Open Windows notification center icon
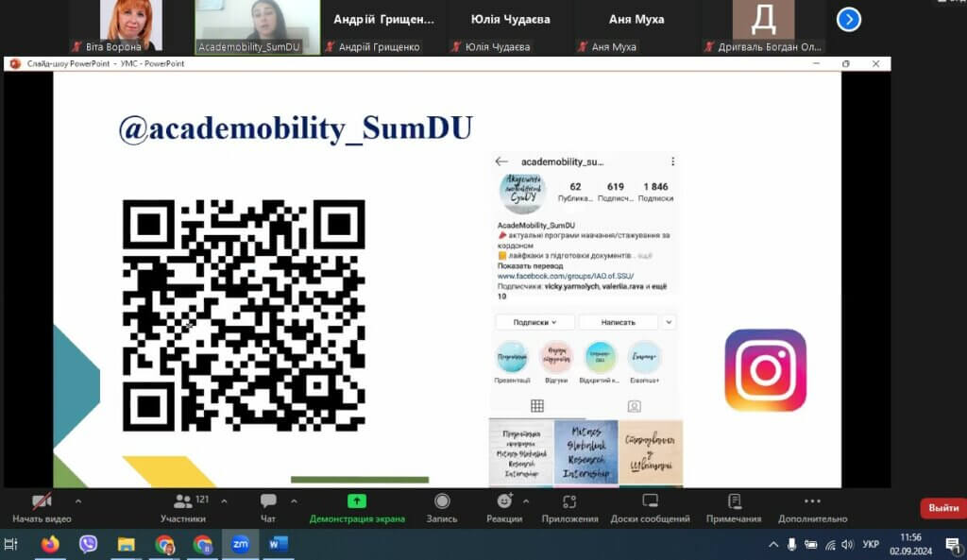967x560 pixels. tap(953, 545)
